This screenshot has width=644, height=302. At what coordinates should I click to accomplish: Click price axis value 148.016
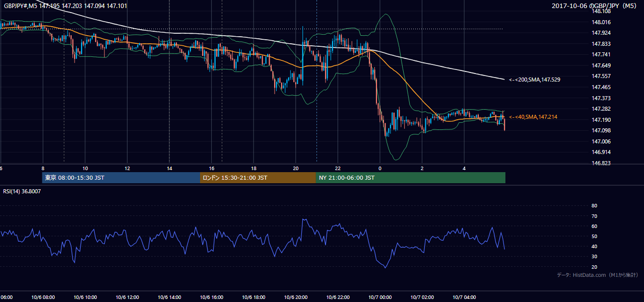601,22
